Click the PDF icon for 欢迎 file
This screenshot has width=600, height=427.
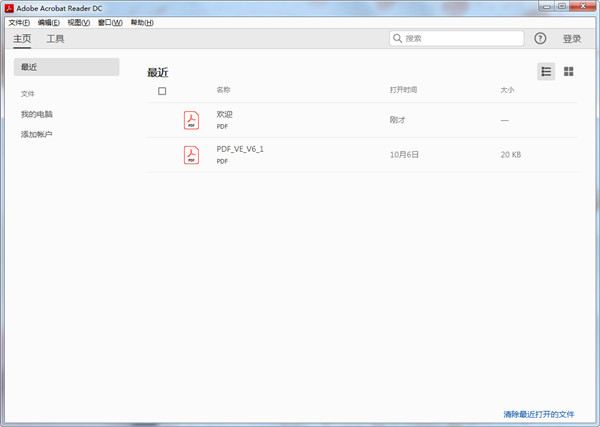(x=190, y=120)
